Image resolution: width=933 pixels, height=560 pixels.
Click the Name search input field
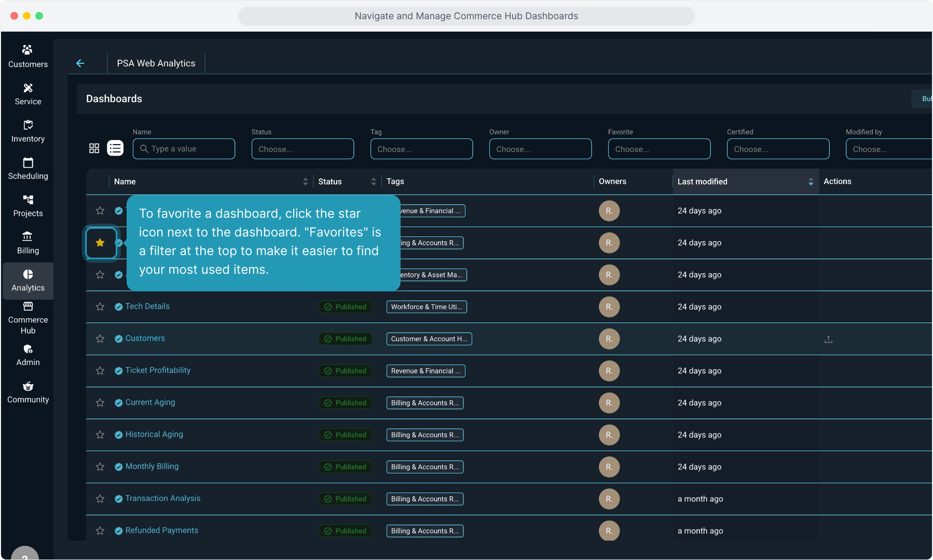184,149
